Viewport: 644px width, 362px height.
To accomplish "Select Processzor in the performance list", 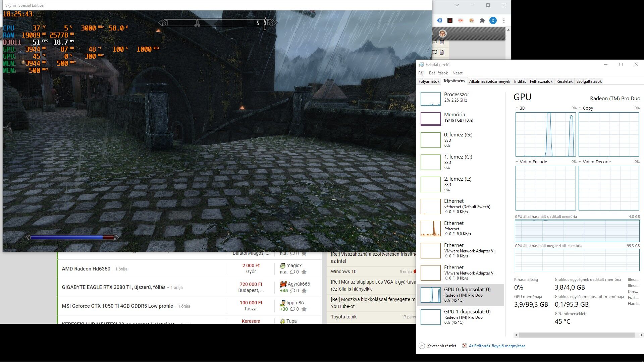I will point(461,99).
